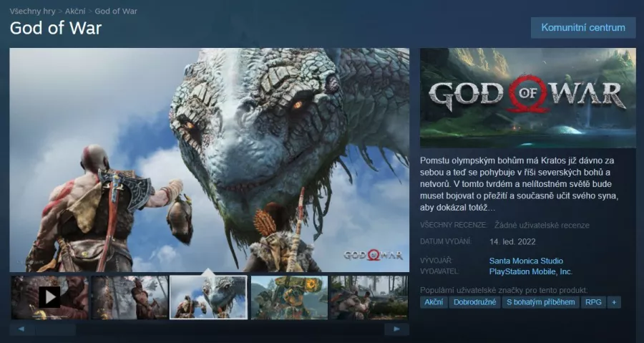The image size is (644, 343).
Task: Play the trailer video thumbnail
Action: coord(49,297)
